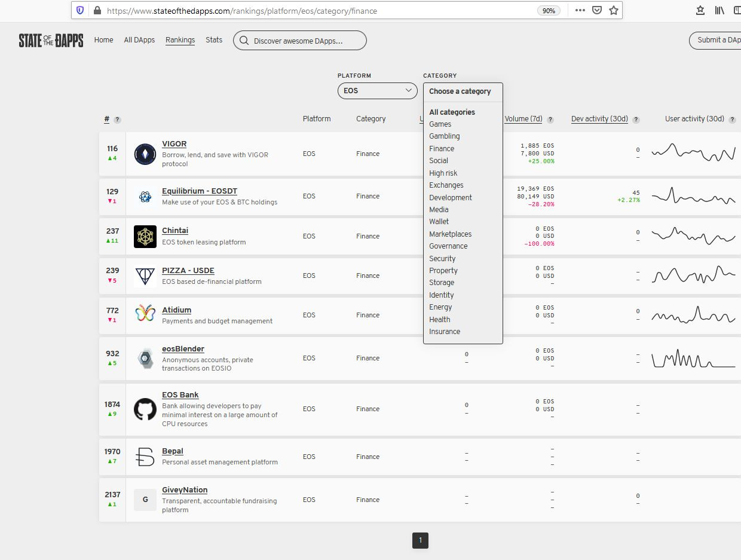
Task: Choose the Media category
Action: [x=439, y=210]
